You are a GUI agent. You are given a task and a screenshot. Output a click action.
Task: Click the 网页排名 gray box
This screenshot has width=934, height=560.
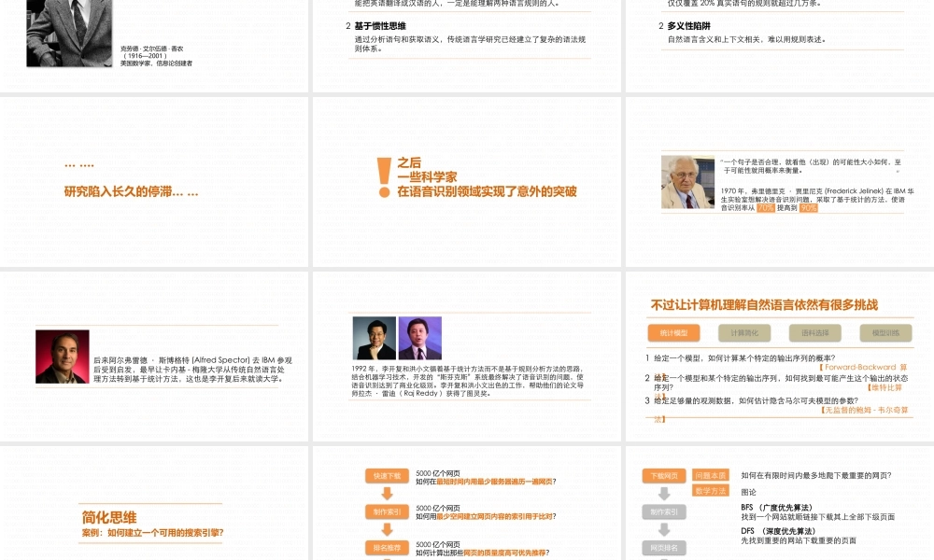click(x=666, y=548)
